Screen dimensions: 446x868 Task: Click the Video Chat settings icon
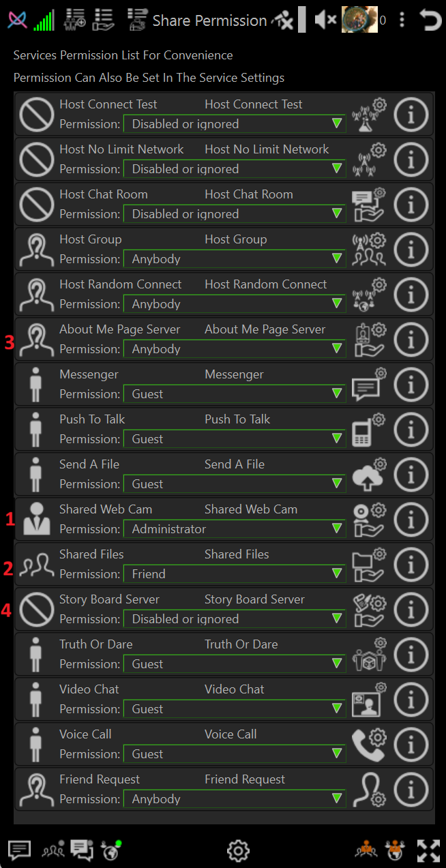[x=369, y=700]
